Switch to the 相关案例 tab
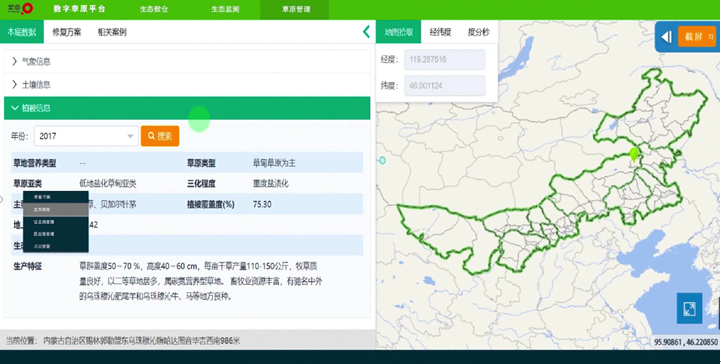This screenshot has height=364, width=721. (x=112, y=32)
